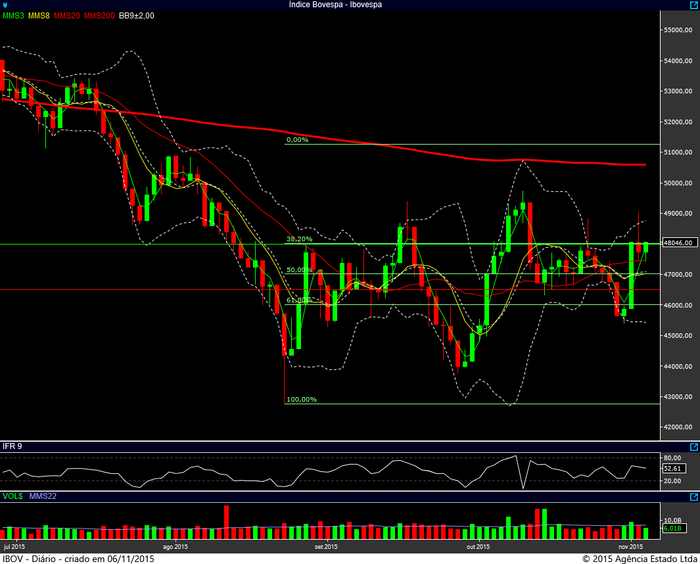Select the BB9±2,00 Bollinger label

(137, 16)
